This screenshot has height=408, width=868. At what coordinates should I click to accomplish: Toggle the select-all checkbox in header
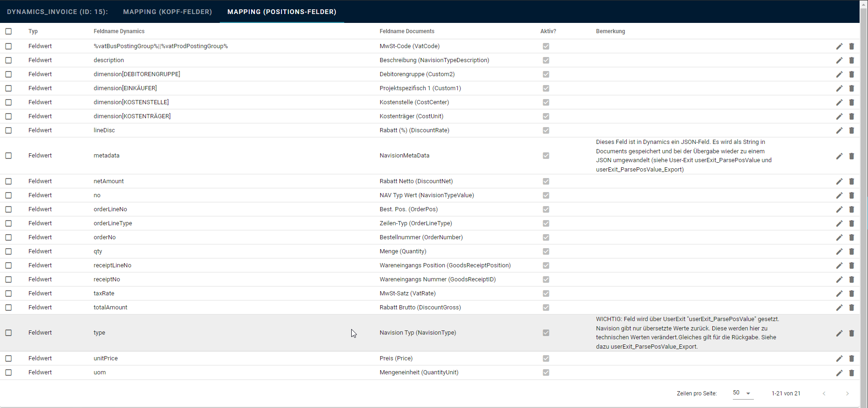coord(8,31)
